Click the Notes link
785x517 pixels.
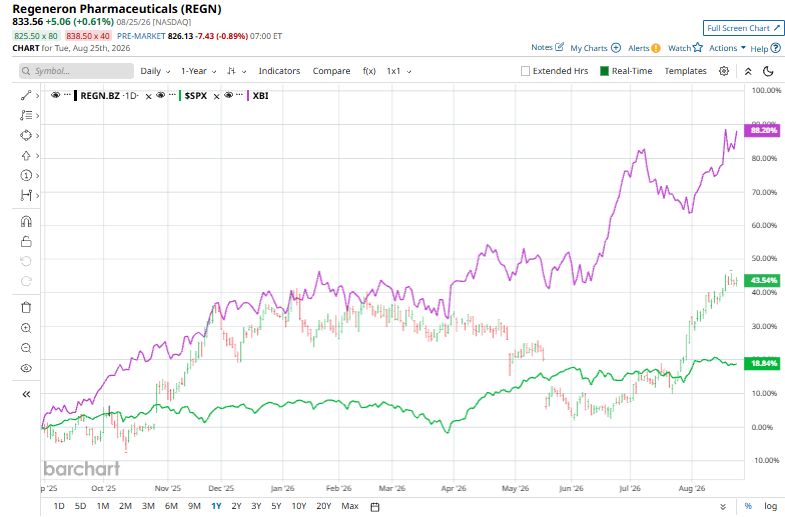click(x=542, y=47)
